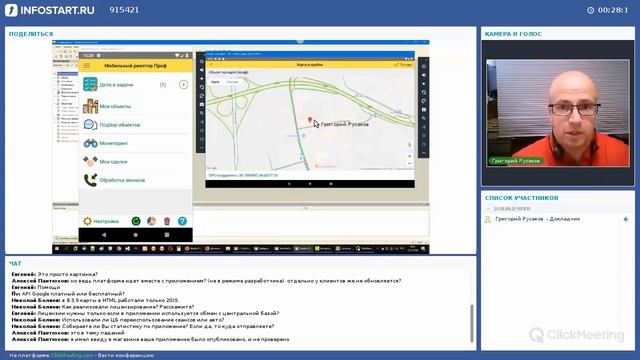The height and width of the screenshot is (360, 640).
Task: Open the hamburger menu in Мобильный риелтор app
Action: pos(87,66)
